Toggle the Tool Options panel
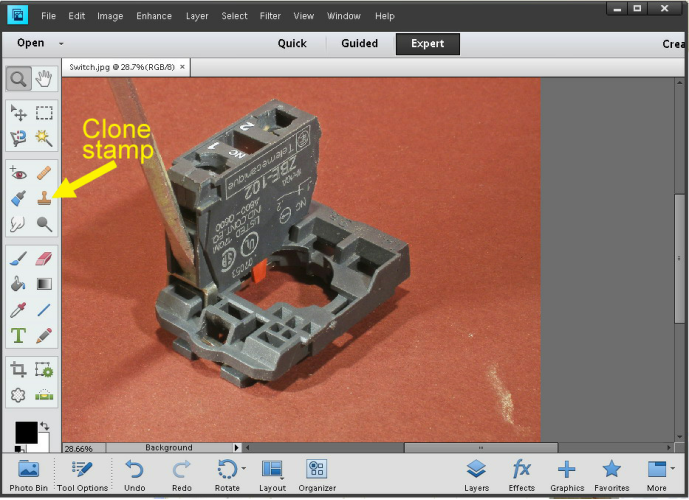 point(82,474)
